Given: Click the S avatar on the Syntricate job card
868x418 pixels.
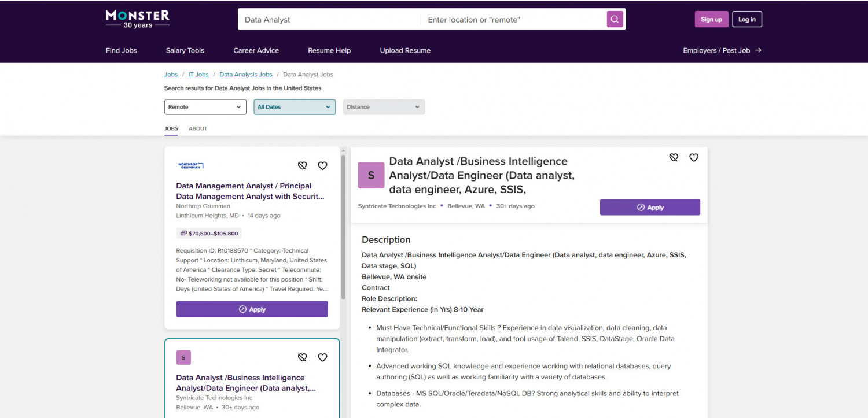Looking at the screenshot, I should point(183,358).
